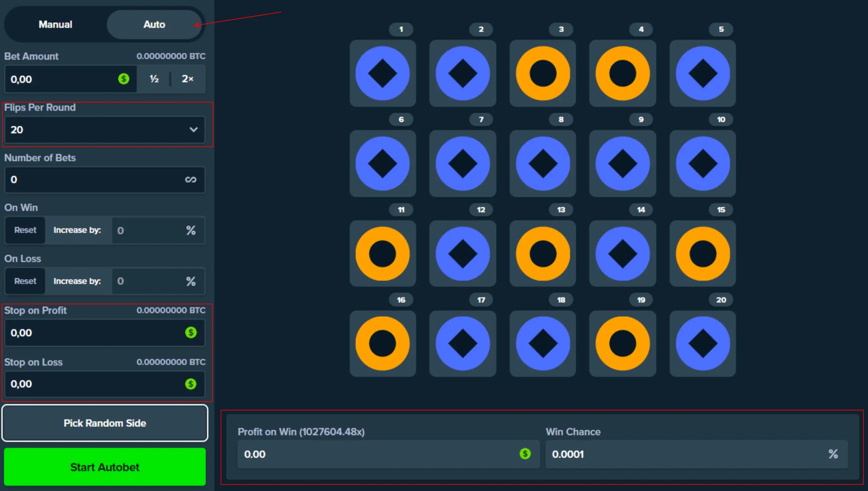The image size is (868, 491).
Task: Click the Stop on Profit BTC value text
Action: (171, 310)
